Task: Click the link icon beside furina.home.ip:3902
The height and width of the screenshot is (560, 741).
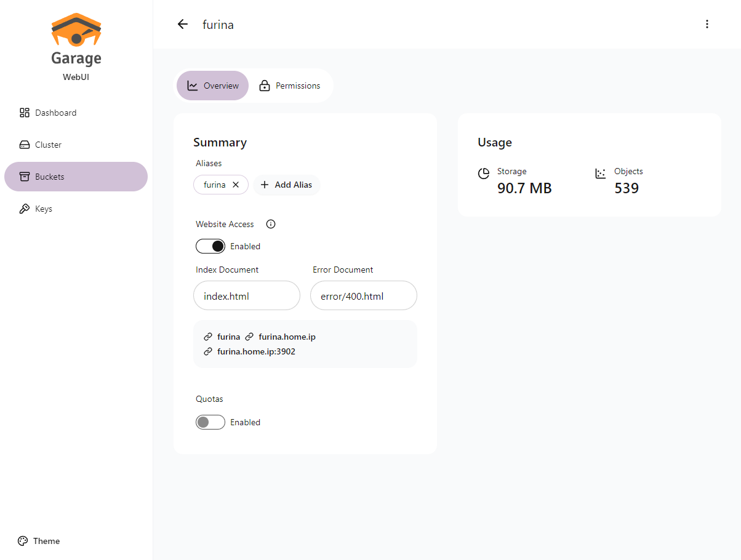Action: pos(208,352)
